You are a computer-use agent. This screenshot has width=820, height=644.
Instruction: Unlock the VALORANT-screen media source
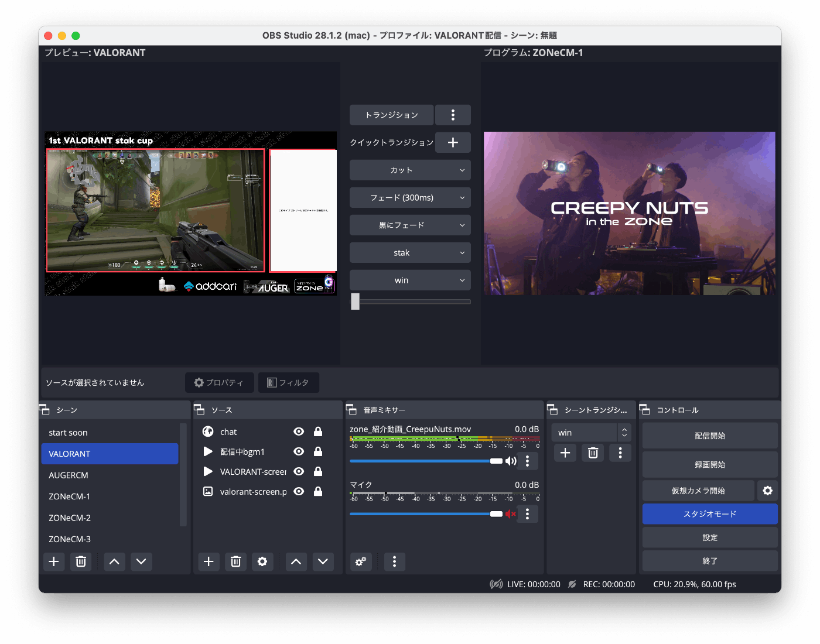(318, 471)
